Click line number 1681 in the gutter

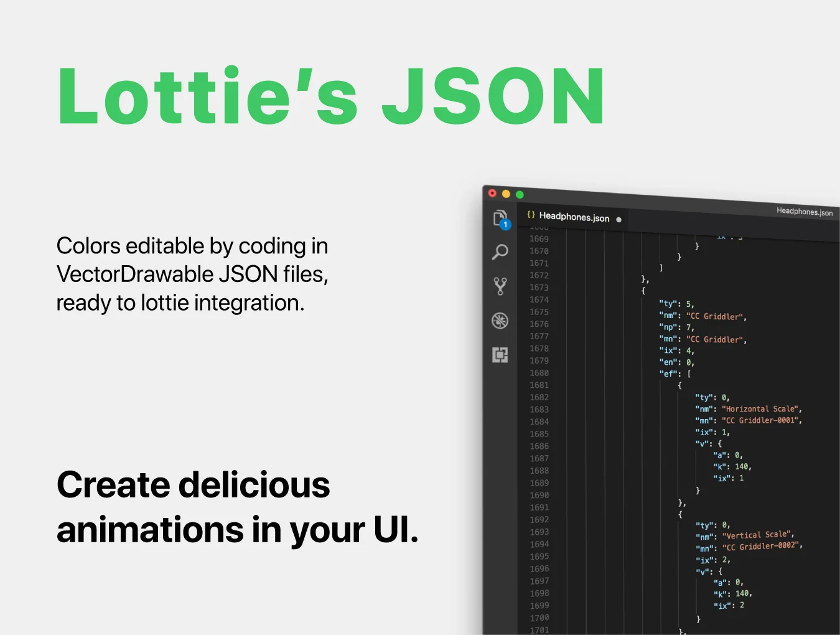539,385
